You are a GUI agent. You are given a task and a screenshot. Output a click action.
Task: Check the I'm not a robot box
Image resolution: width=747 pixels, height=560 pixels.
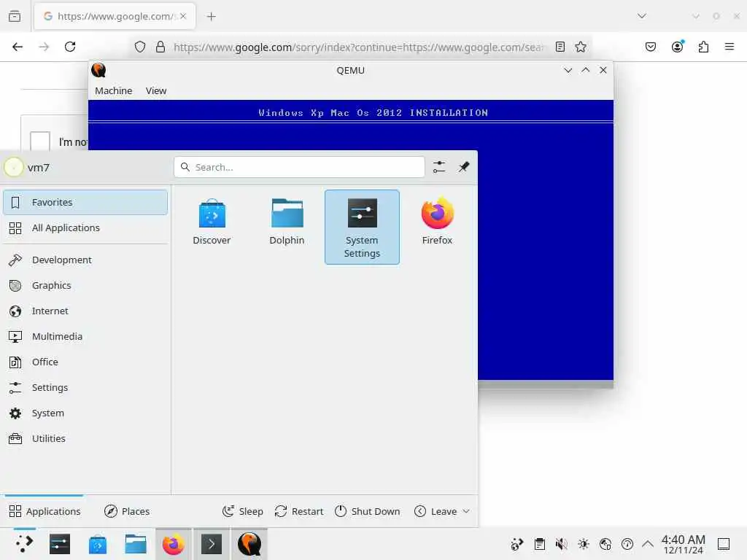40,141
